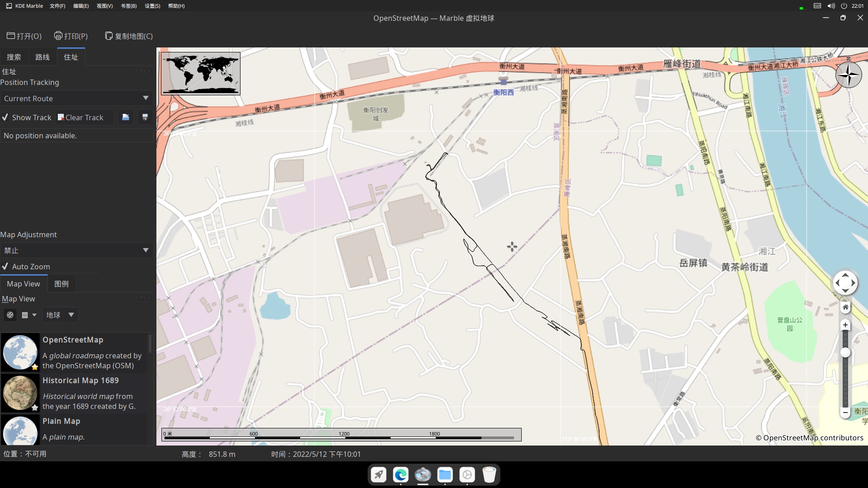
Task: Click the globe projection icon in Map View
Action: pyautogui.click(x=10, y=315)
